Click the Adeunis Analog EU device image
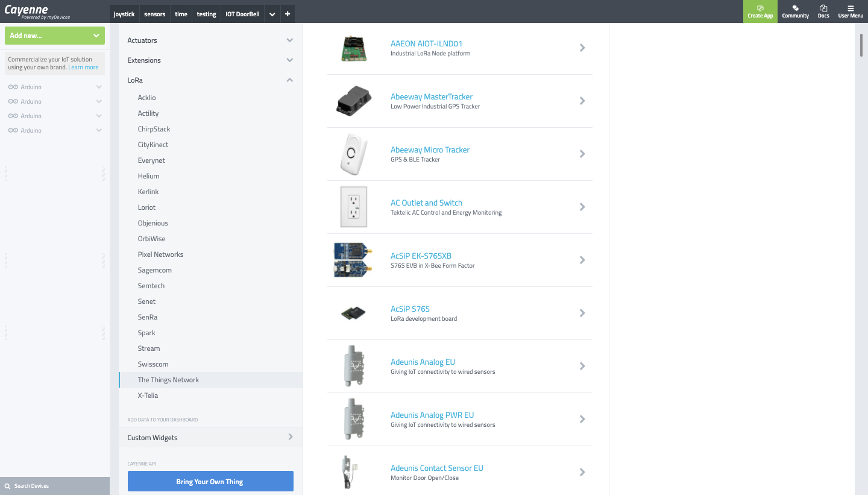868x495 pixels. (354, 366)
